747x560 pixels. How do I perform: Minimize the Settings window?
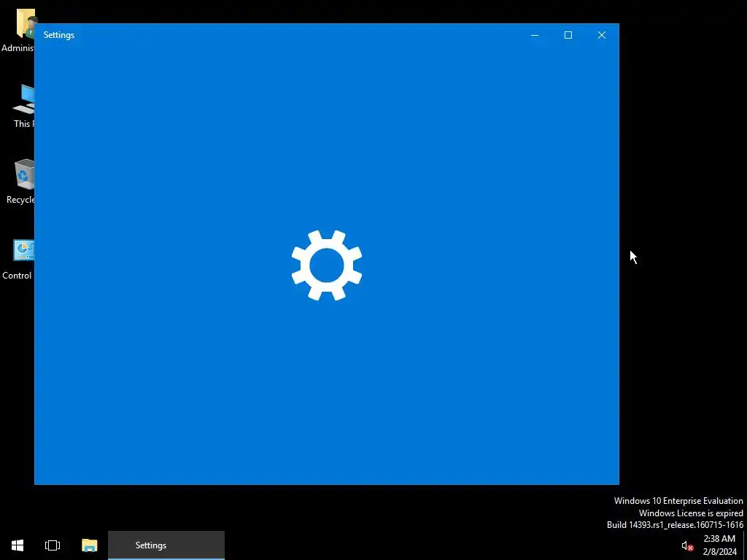click(x=535, y=35)
